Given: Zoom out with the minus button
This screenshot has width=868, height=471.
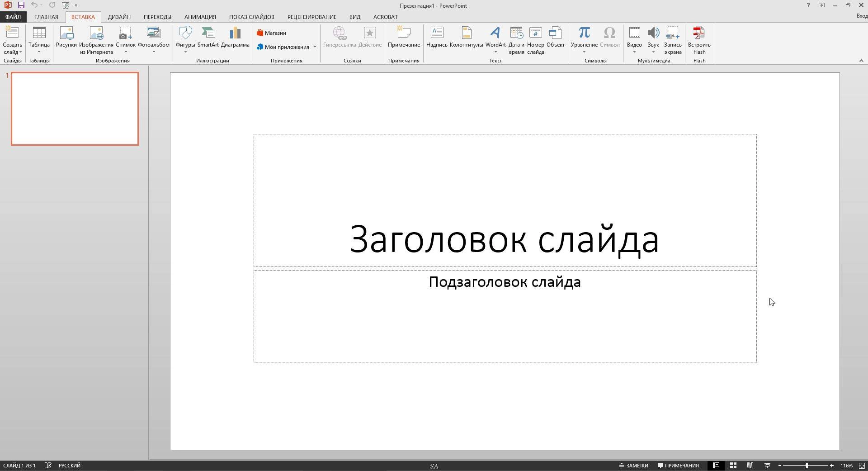Looking at the screenshot, I should click(x=780, y=466).
